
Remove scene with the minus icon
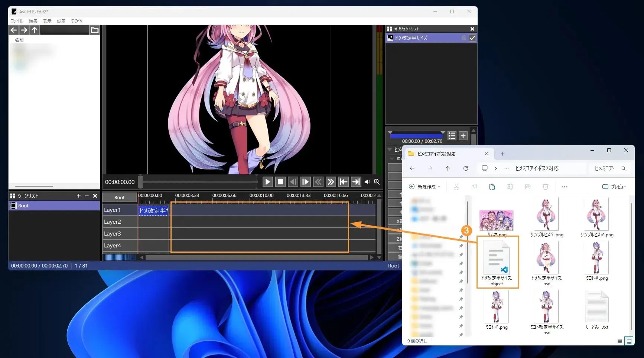click(87, 196)
